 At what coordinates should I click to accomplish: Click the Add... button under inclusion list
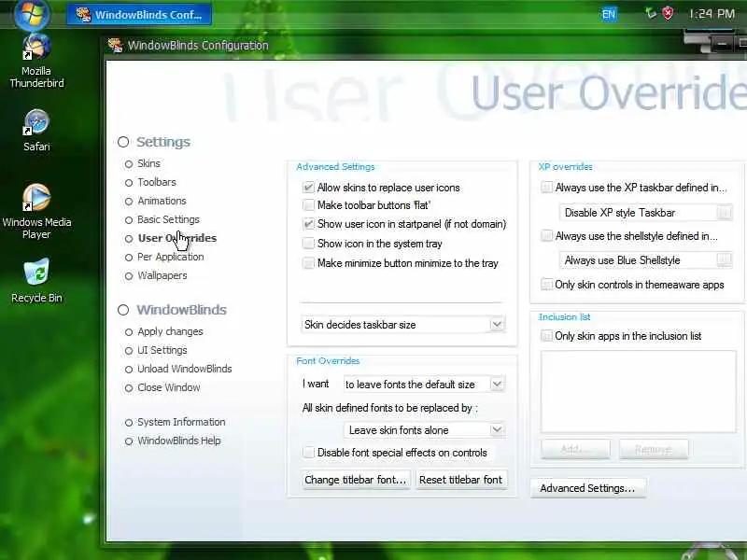(x=575, y=449)
